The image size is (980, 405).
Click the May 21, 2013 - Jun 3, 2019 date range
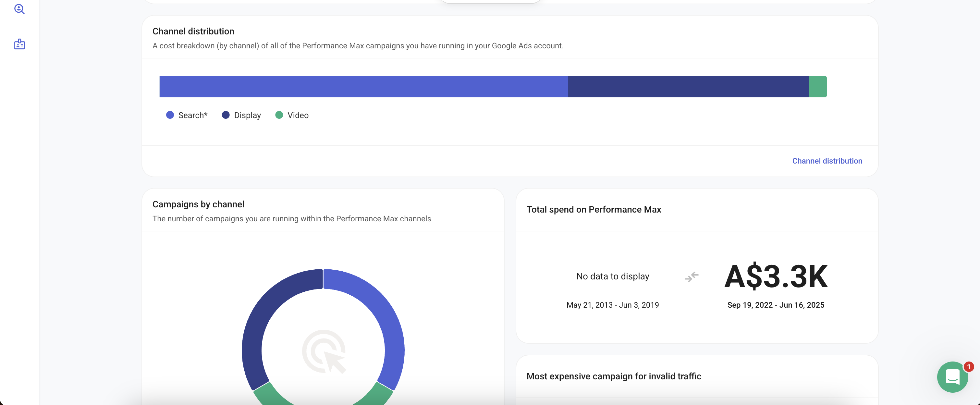(x=613, y=305)
